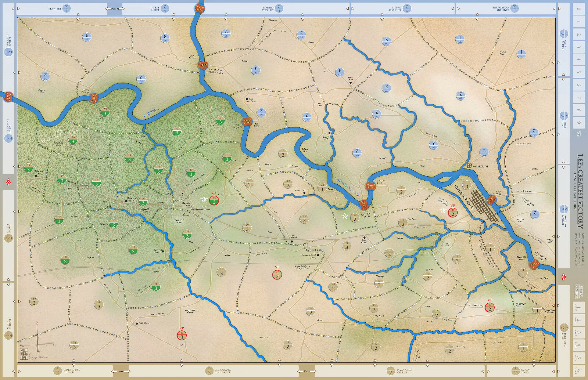Click the White Oak Church entry box
This screenshot has height=380, width=588.
pos(563,216)
